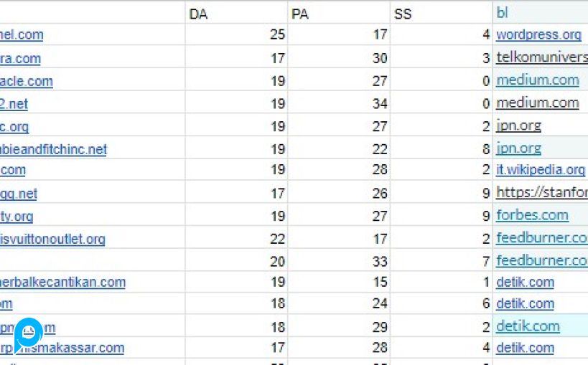Click the it.wikipedia.org link
The width and height of the screenshot is (588, 365).
tap(541, 170)
